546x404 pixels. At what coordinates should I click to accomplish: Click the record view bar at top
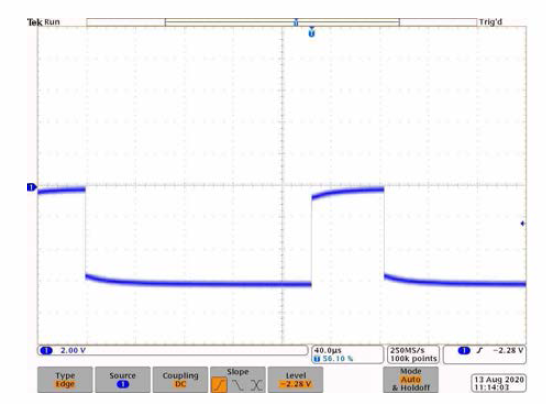click(x=282, y=22)
